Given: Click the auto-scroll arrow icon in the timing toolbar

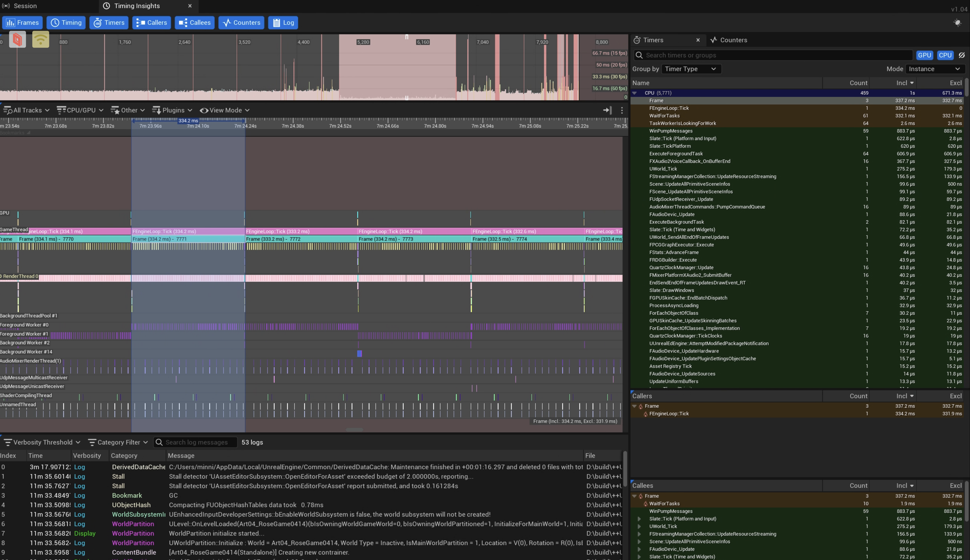Looking at the screenshot, I should click(x=607, y=110).
